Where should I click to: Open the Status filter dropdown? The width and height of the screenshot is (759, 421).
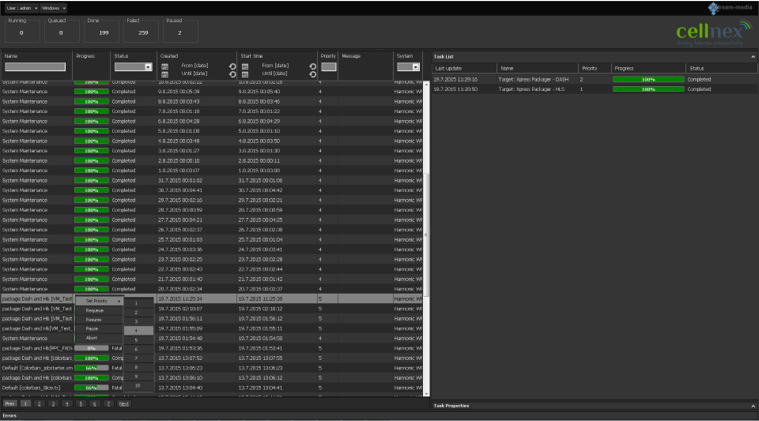click(x=133, y=67)
